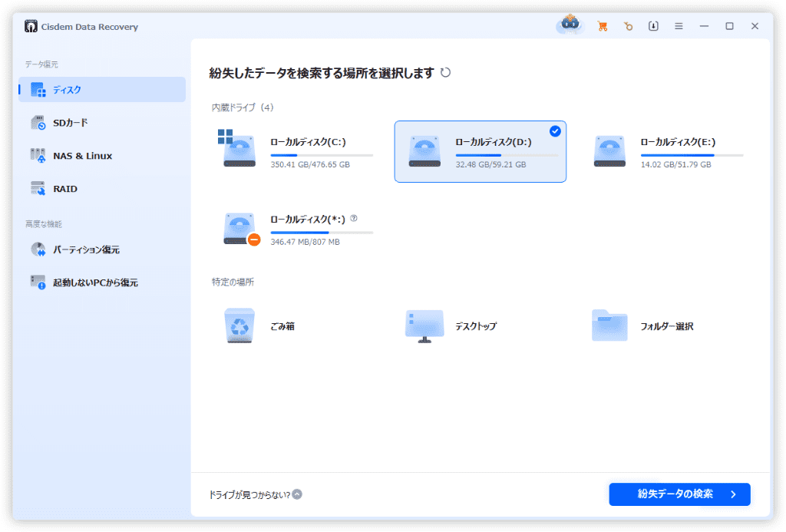Open the help tooltip on ローカルディスク(*:)

pos(352,219)
